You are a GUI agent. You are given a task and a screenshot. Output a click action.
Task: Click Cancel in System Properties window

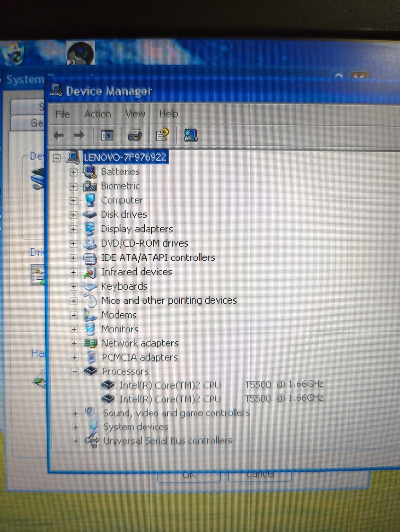coord(260,476)
